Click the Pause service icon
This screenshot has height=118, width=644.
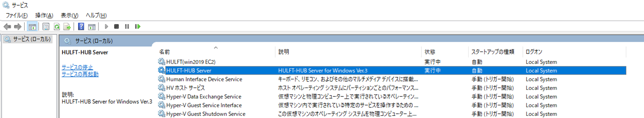[127, 27]
